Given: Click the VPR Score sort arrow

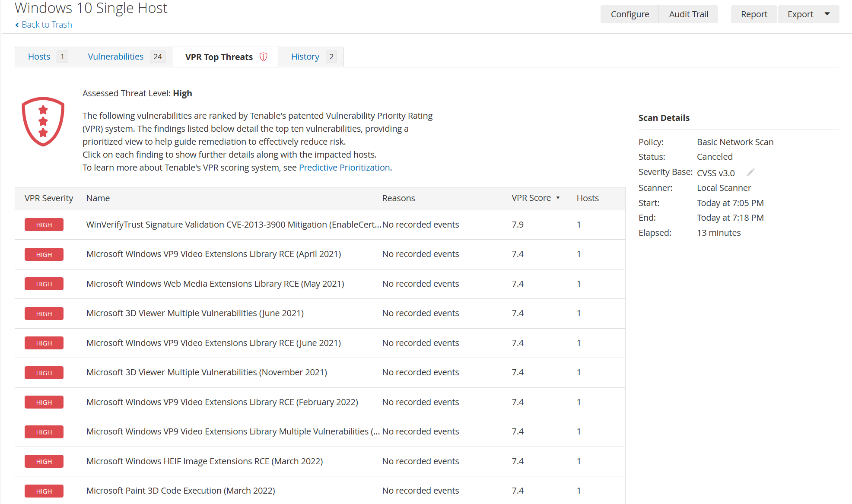Looking at the screenshot, I should coord(559,198).
